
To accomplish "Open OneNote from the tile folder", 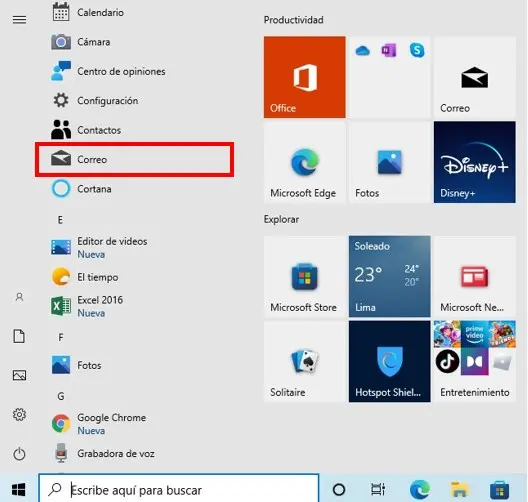I will (389, 51).
